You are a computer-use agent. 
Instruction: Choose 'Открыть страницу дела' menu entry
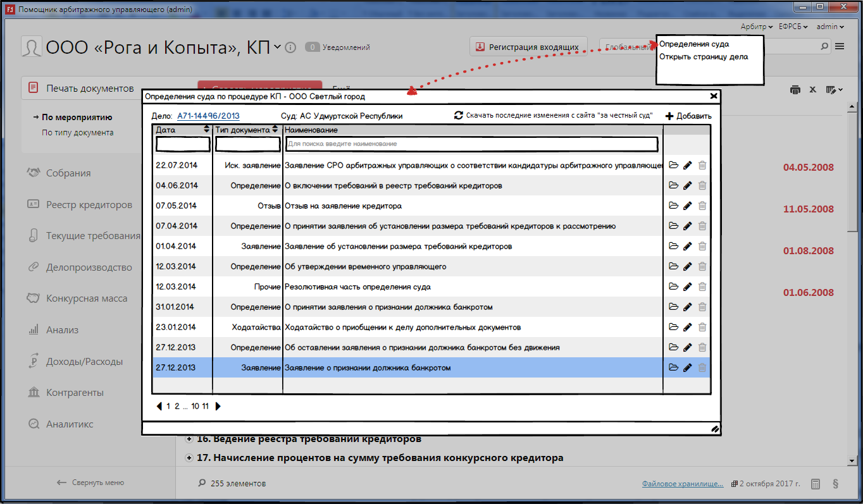pos(704,57)
